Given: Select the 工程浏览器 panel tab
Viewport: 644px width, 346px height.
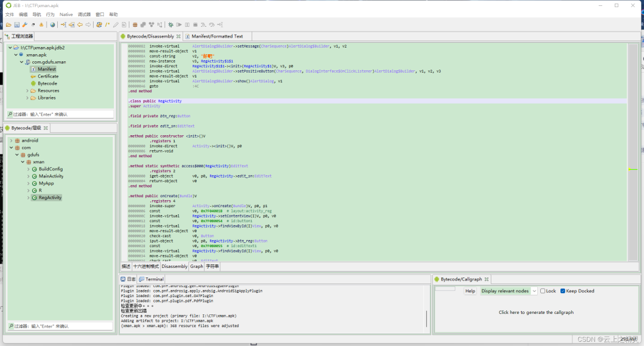Looking at the screenshot, I should coord(19,36).
